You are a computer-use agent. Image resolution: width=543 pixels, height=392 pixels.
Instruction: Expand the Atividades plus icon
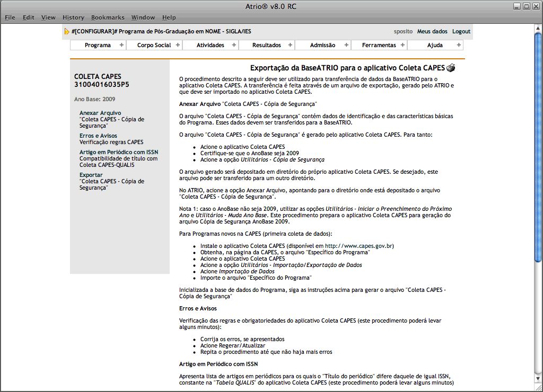(234, 45)
